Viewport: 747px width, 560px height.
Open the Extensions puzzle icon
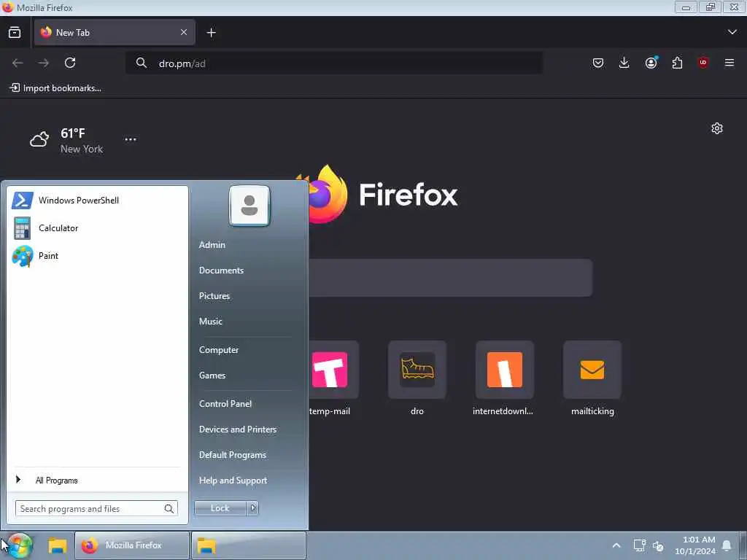pyautogui.click(x=677, y=63)
